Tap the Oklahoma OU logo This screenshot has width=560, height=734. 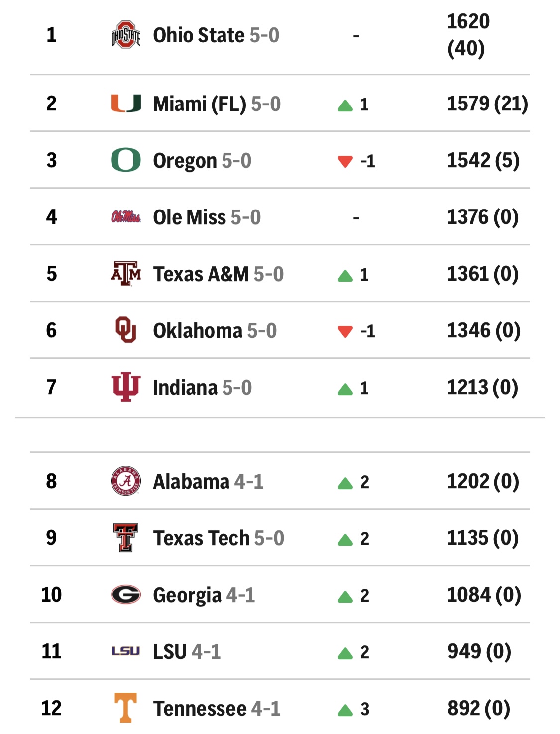coord(126,330)
